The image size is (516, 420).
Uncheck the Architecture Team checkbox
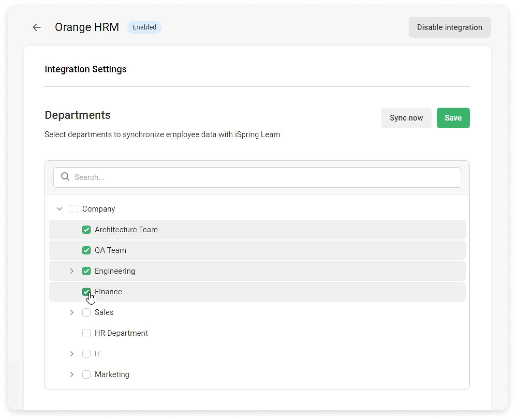pos(86,229)
